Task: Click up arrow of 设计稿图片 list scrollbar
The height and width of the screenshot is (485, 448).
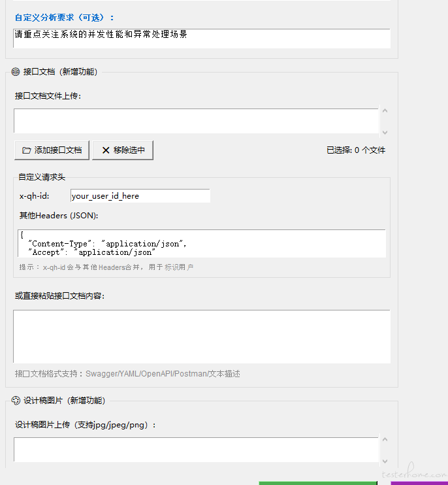Action: pos(385,441)
